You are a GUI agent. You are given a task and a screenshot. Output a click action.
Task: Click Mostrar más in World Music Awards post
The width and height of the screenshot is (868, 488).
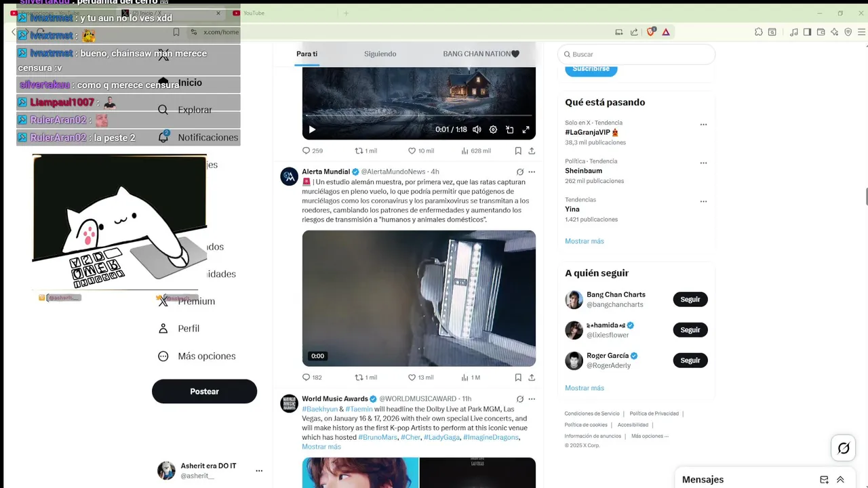[x=321, y=447]
